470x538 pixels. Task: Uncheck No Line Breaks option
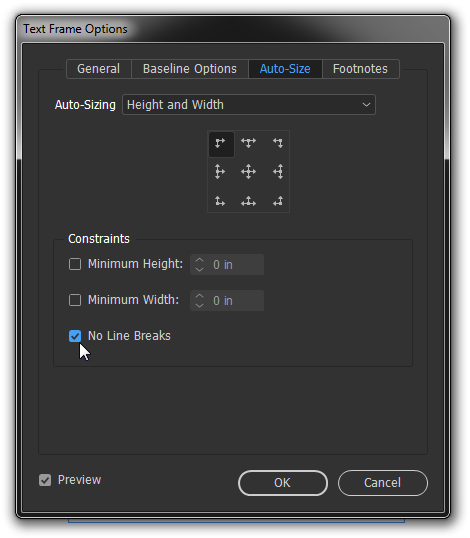click(x=75, y=336)
